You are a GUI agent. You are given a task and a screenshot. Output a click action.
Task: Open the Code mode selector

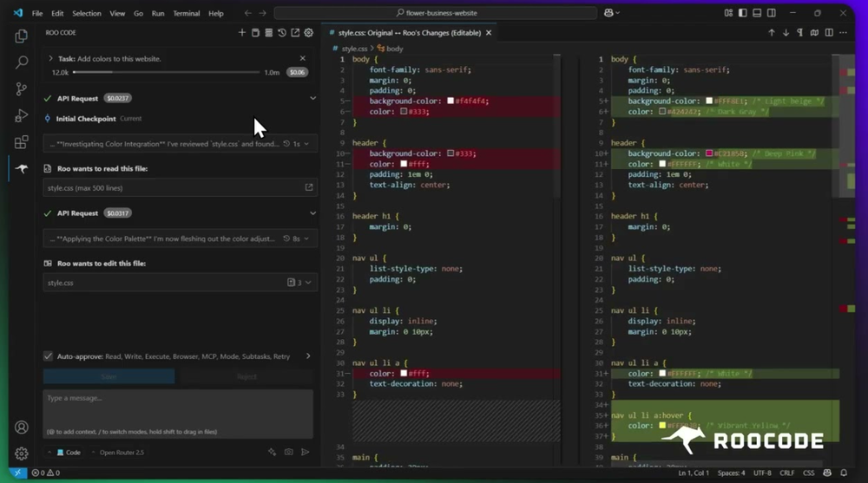(x=69, y=452)
